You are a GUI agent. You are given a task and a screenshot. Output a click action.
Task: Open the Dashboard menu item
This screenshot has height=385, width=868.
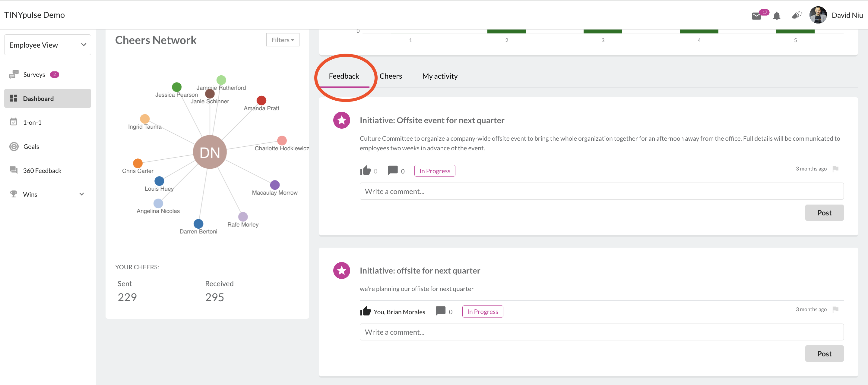pyautogui.click(x=48, y=98)
